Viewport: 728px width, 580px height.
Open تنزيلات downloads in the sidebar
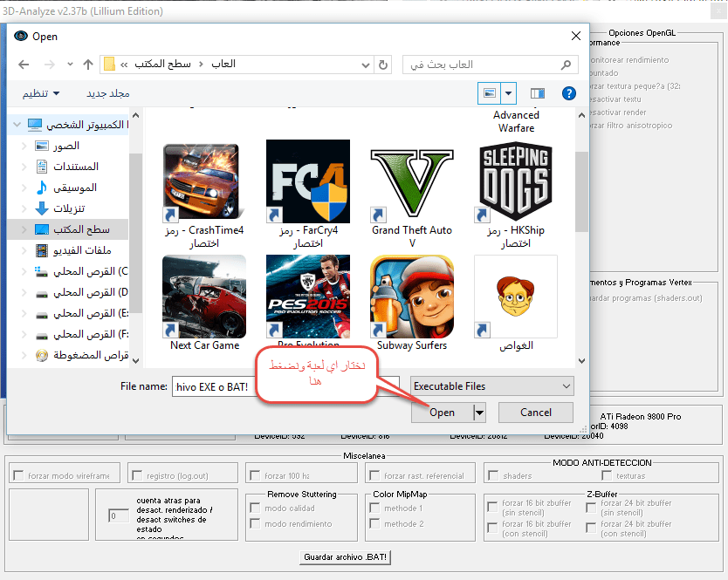click(69, 208)
